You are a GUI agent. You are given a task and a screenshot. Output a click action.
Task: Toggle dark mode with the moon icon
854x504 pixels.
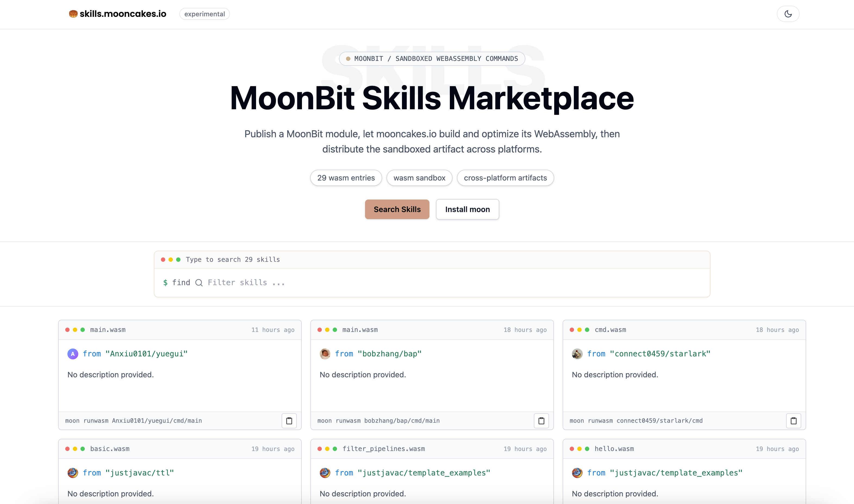[x=788, y=14]
